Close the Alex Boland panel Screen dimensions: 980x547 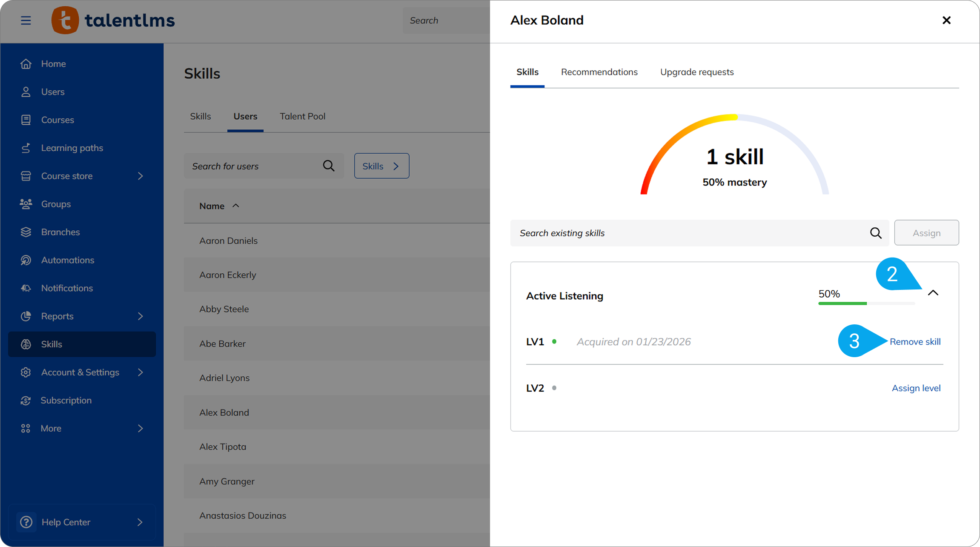coord(946,20)
